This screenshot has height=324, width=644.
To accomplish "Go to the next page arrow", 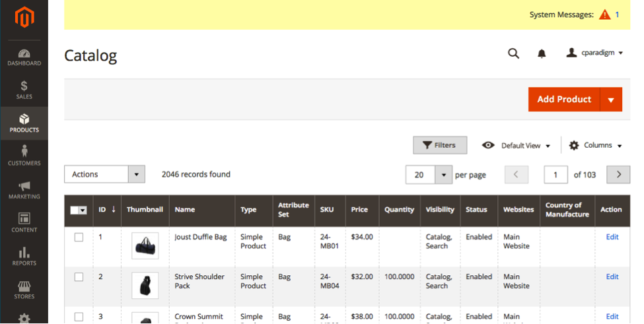I will (x=618, y=175).
